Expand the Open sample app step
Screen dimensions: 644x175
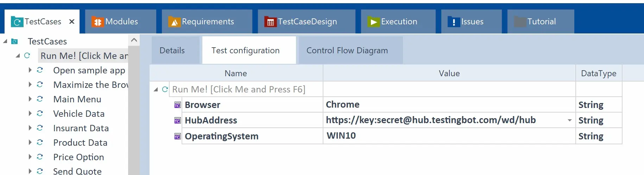coord(30,70)
